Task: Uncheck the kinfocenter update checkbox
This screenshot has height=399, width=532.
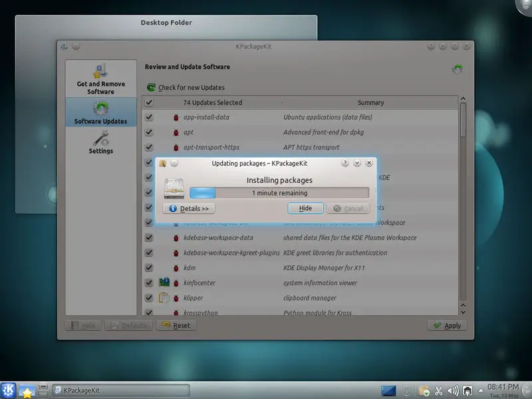Action: click(x=149, y=283)
